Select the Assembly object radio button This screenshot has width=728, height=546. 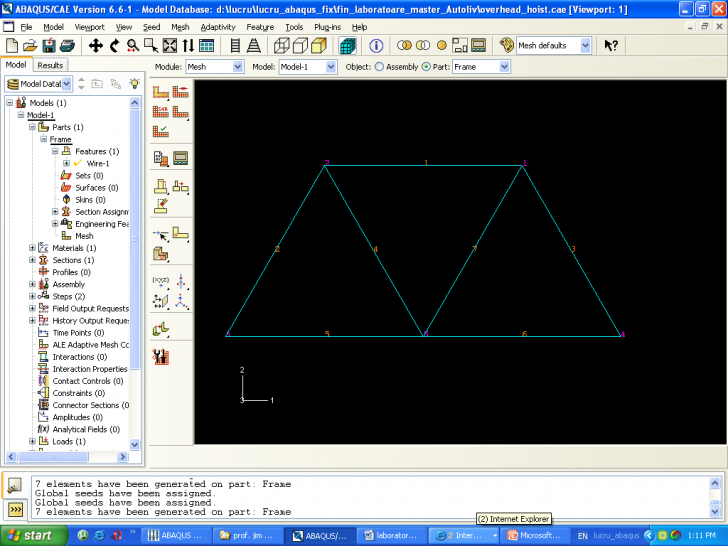pyautogui.click(x=379, y=67)
